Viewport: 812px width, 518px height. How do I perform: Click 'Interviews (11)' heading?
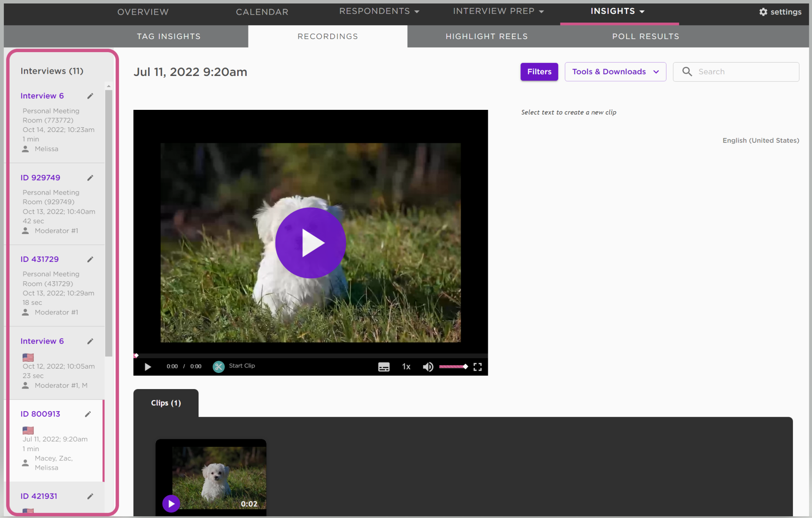pyautogui.click(x=52, y=71)
